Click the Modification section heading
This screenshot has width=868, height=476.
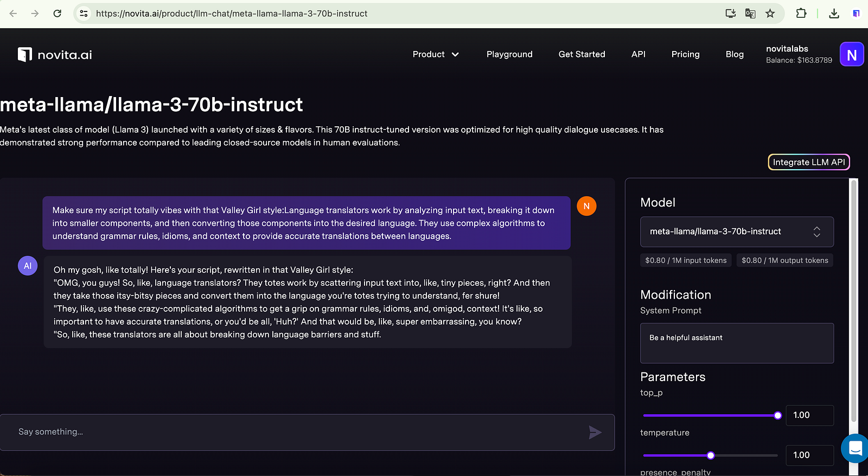tap(675, 295)
